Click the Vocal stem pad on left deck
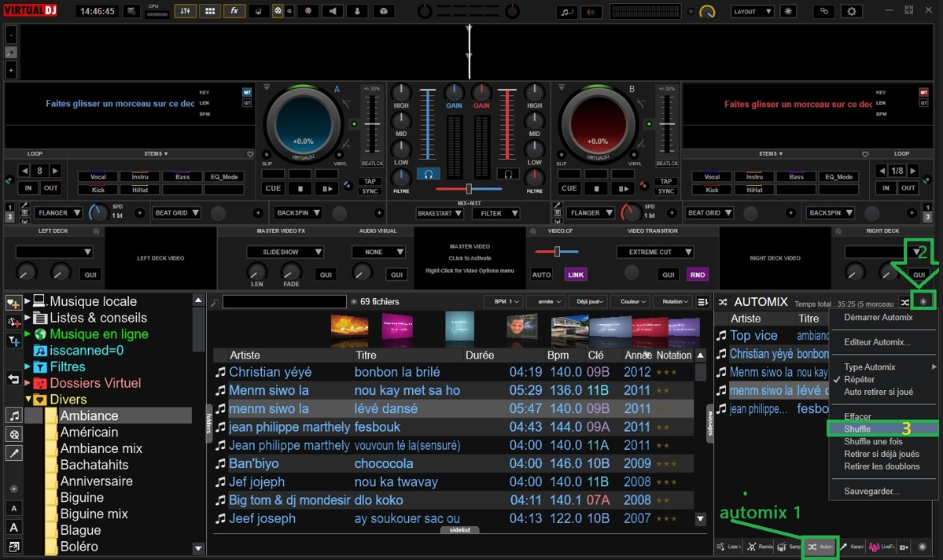The width and height of the screenshot is (943, 560). pos(98,177)
